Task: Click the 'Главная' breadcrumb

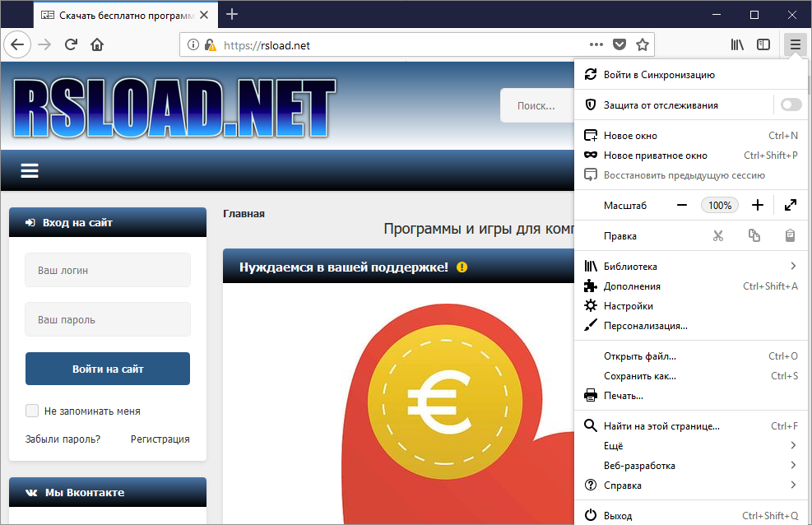Action: point(244,214)
